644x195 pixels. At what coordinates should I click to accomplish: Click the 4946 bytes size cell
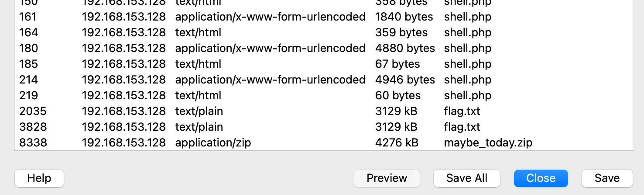pos(405,80)
